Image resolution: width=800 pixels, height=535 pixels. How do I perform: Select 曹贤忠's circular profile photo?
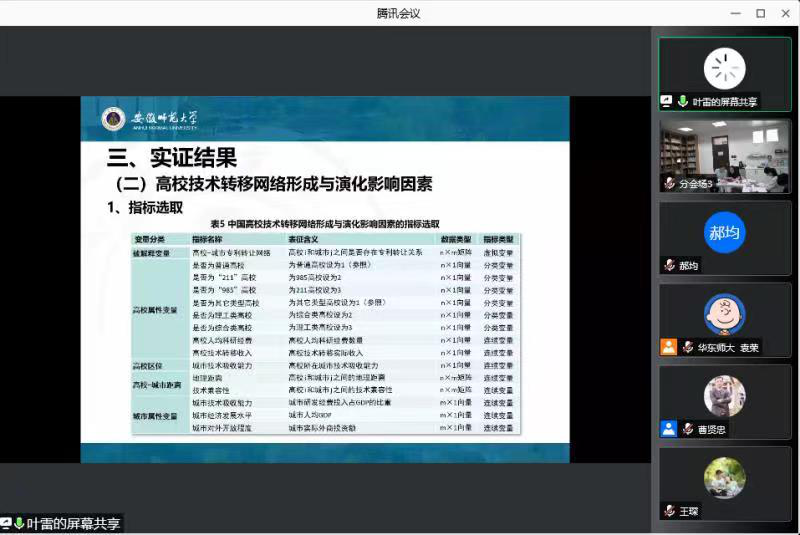724,395
